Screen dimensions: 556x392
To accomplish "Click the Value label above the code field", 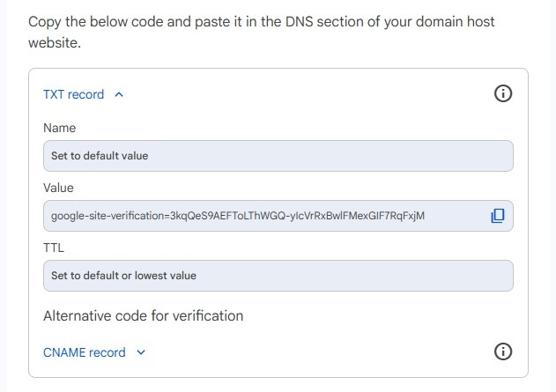I will point(58,188).
